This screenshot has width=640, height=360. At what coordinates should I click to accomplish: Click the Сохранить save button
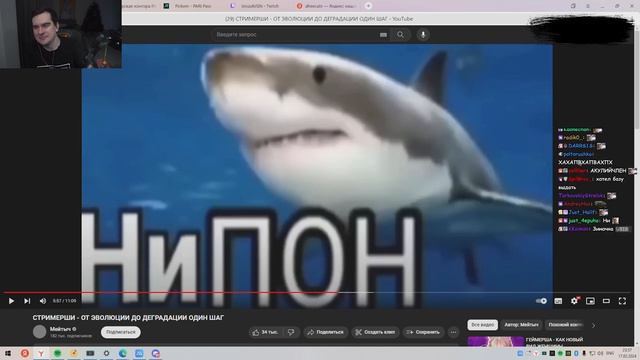pos(423,332)
